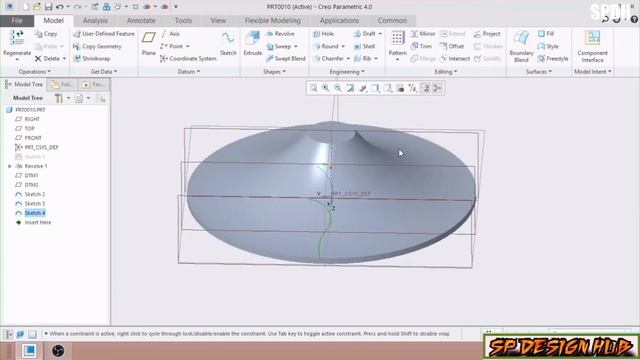Open the Tools ribbon tab
This screenshot has height=360, width=640.
pos(183,20)
